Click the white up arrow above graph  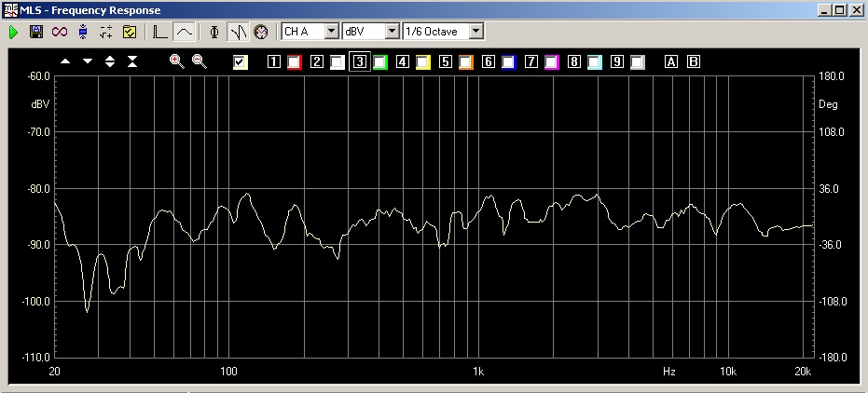tap(65, 61)
